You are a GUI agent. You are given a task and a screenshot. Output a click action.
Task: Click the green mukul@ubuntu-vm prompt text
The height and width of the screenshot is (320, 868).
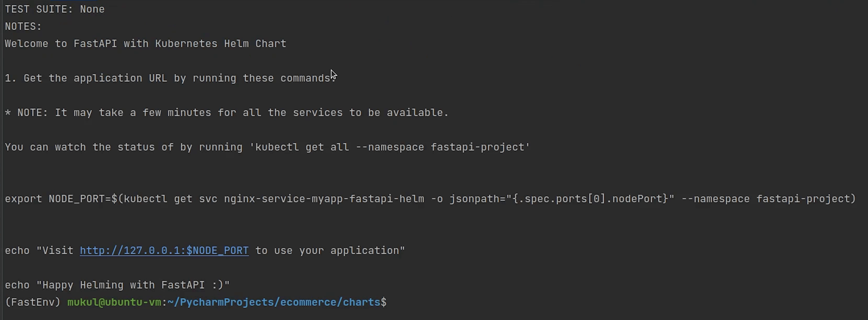(x=114, y=302)
